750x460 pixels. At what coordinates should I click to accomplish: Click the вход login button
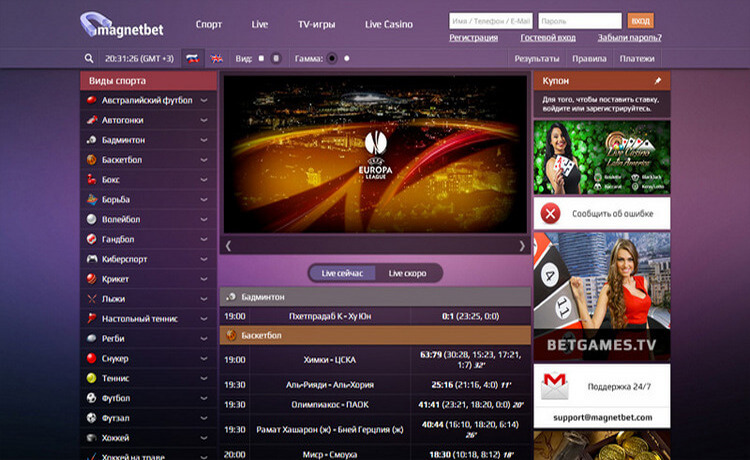tap(640, 21)
